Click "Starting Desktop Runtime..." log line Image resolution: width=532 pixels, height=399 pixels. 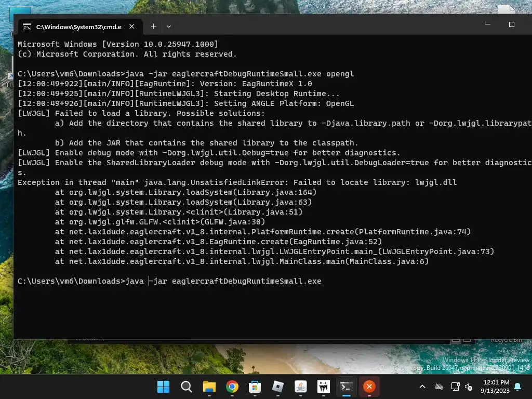point(276,94)
